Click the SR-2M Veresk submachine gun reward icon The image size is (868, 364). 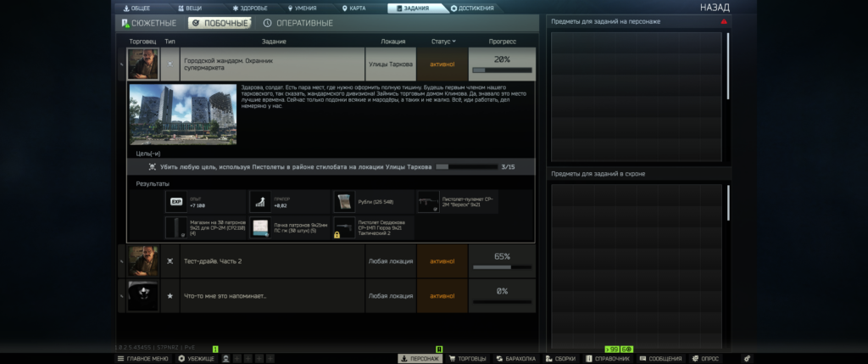pos(428,202)
